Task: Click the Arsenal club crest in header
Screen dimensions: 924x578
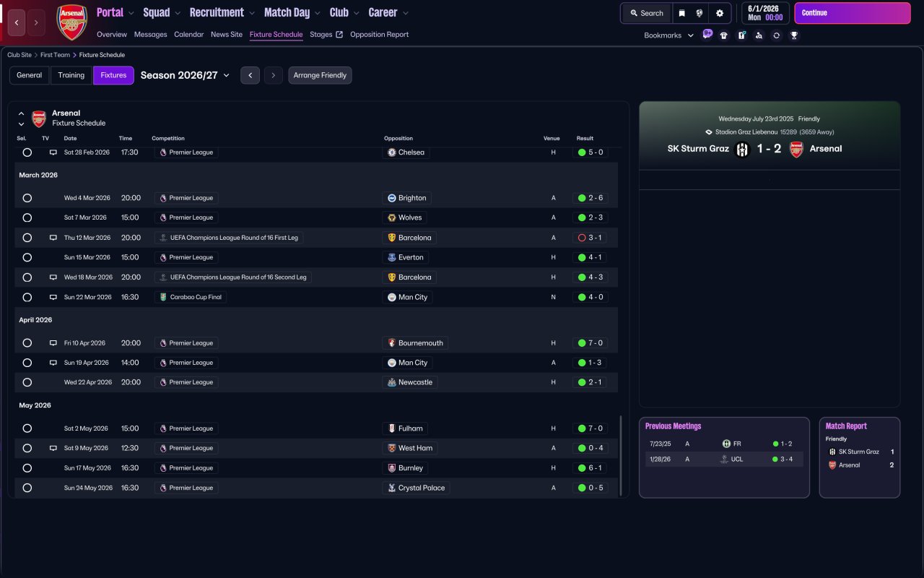Action: click(x=71, y=22)
